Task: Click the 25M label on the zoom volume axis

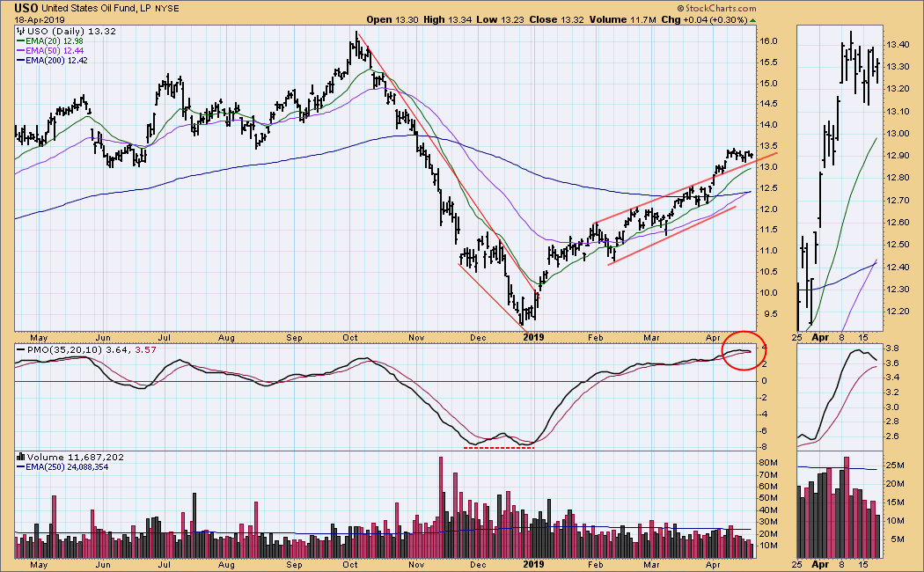Action: click(x=895, y=466)
